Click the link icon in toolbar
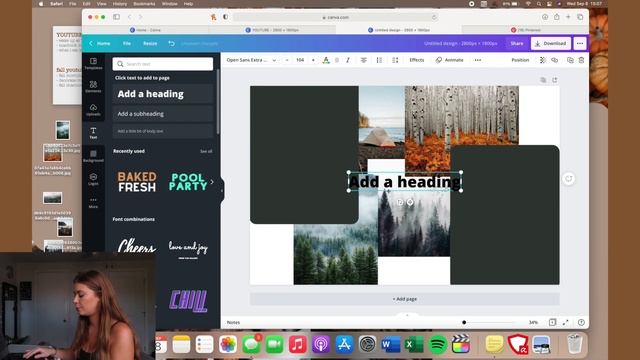This screenshot has height=360, width=640. [554, 60]
